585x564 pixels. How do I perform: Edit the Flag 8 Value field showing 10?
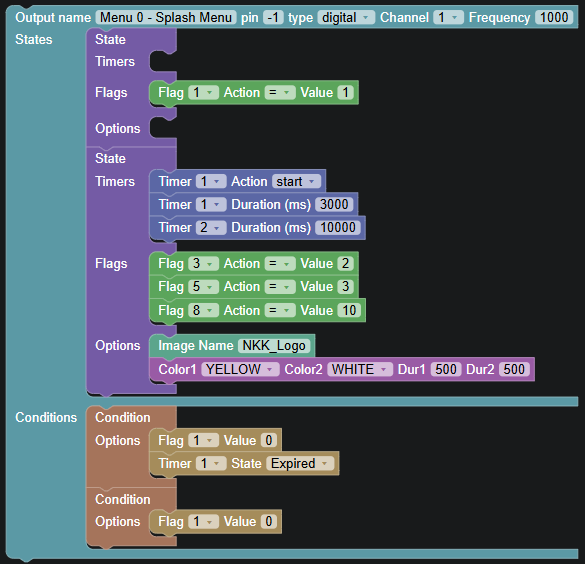[349, 310]
